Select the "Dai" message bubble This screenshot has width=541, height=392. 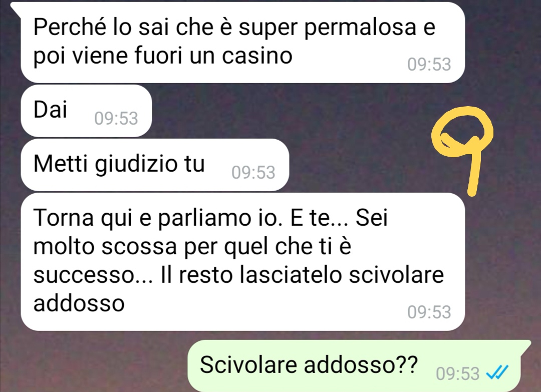86,111
